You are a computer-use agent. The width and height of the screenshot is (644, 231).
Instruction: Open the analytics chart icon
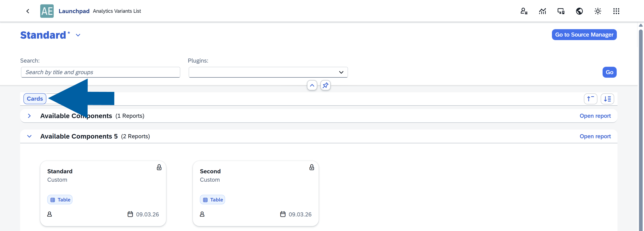[542, 11]
